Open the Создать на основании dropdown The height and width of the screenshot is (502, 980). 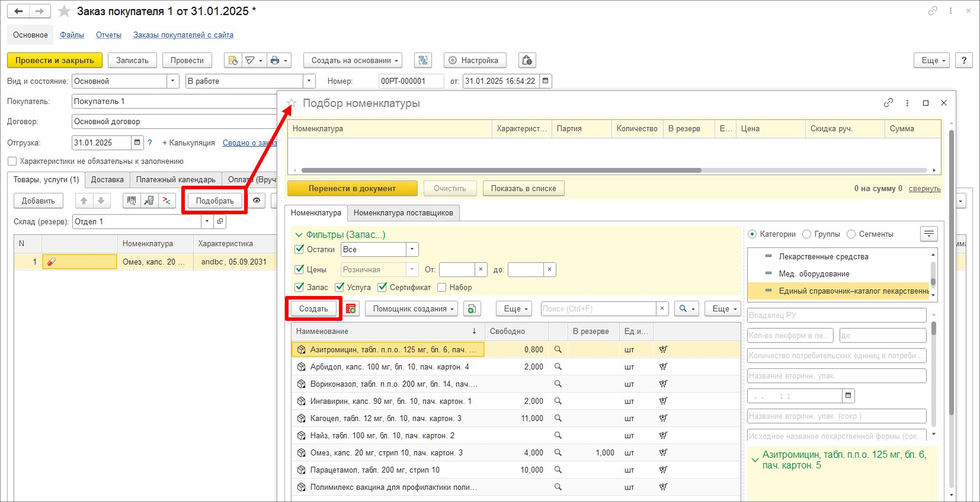353,60
